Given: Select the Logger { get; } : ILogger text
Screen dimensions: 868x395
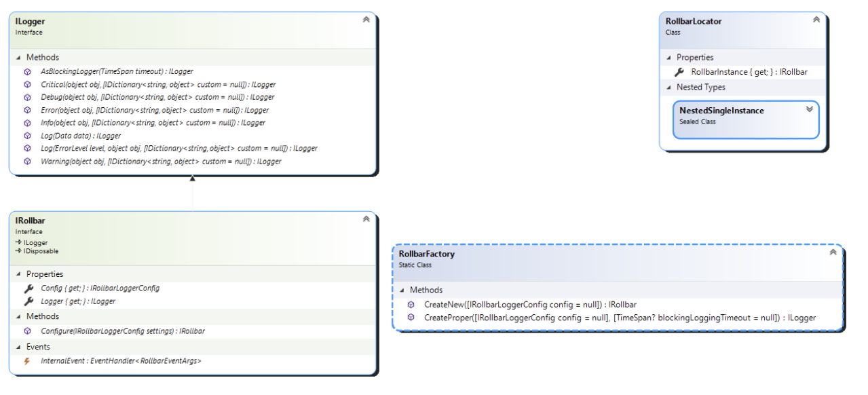Looking at the screenshot, I should pyautogui.click(x=78, y=301).
